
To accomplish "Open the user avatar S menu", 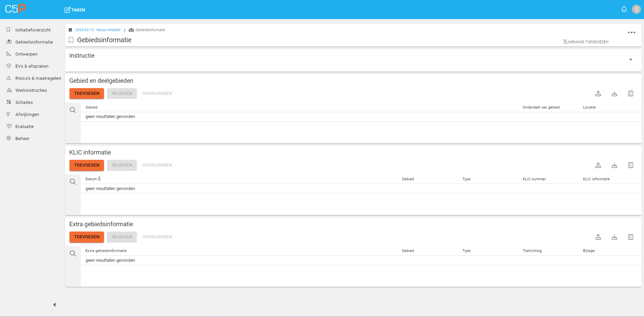I will point(636,9).
